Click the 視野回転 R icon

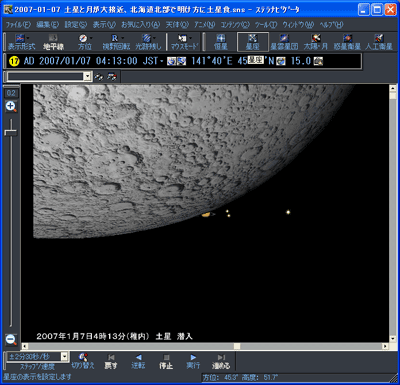click(115, 38)
